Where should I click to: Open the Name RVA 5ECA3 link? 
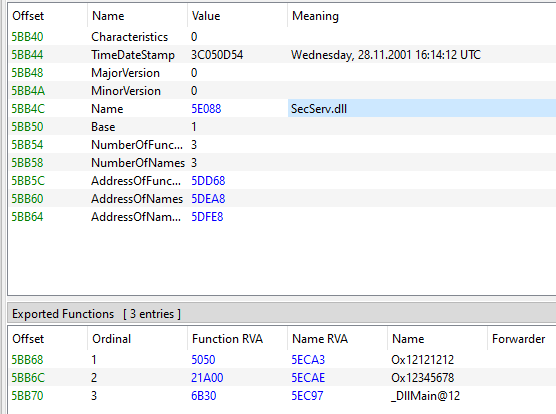pos(308,359)
